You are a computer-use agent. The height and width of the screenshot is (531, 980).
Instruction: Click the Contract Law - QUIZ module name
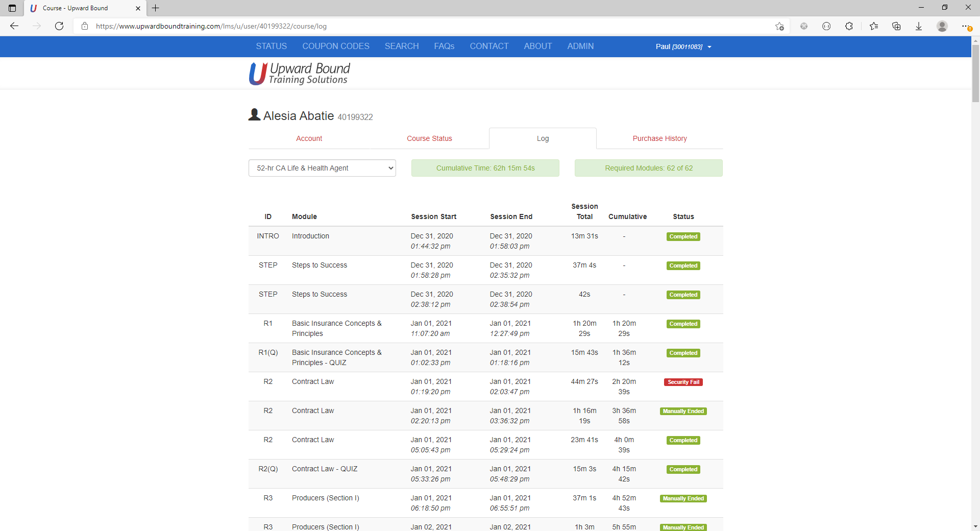pyautogui.click(x=325, y=469)
